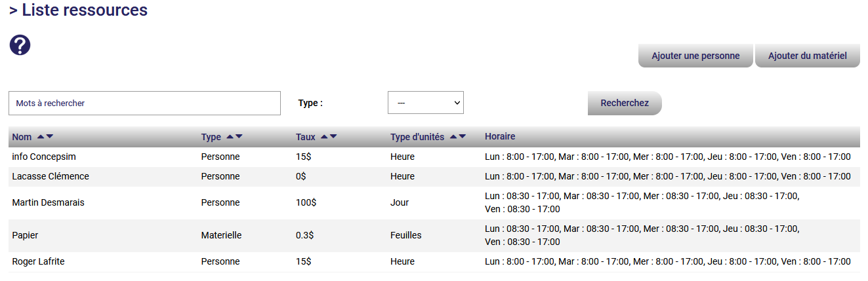Sort Taux column ascending with up arrow
The image size is (868, 281).
[324, 137]
